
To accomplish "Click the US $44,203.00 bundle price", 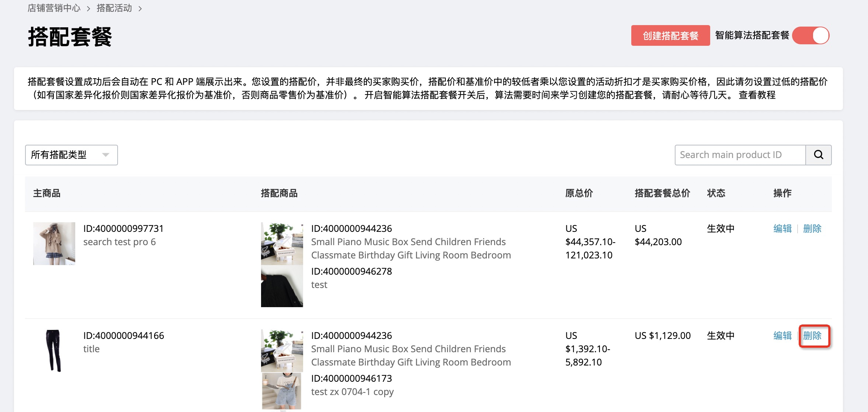I will pos(658,235).
